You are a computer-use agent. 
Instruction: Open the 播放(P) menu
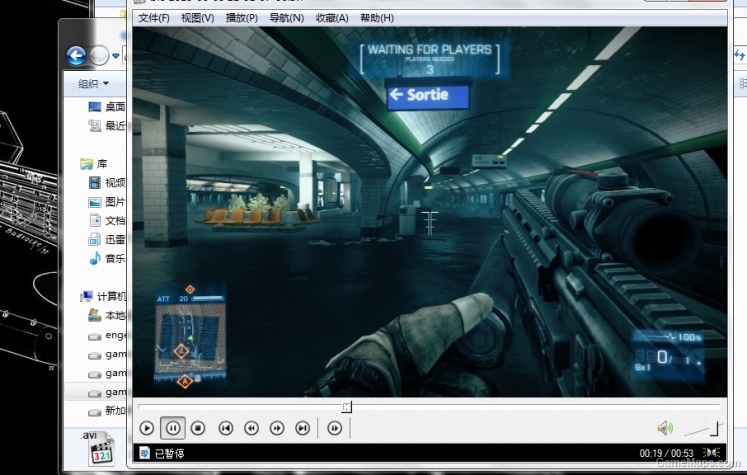(241, 18)
